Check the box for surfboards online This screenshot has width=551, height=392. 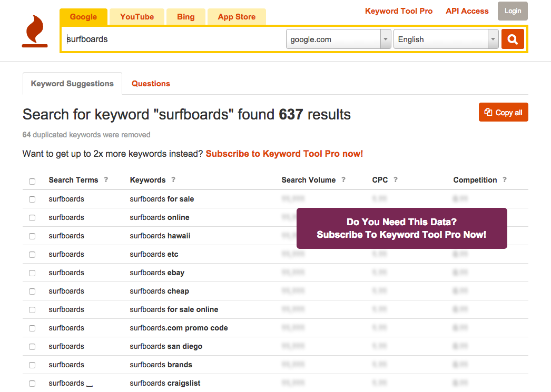[x=32, y=218]
